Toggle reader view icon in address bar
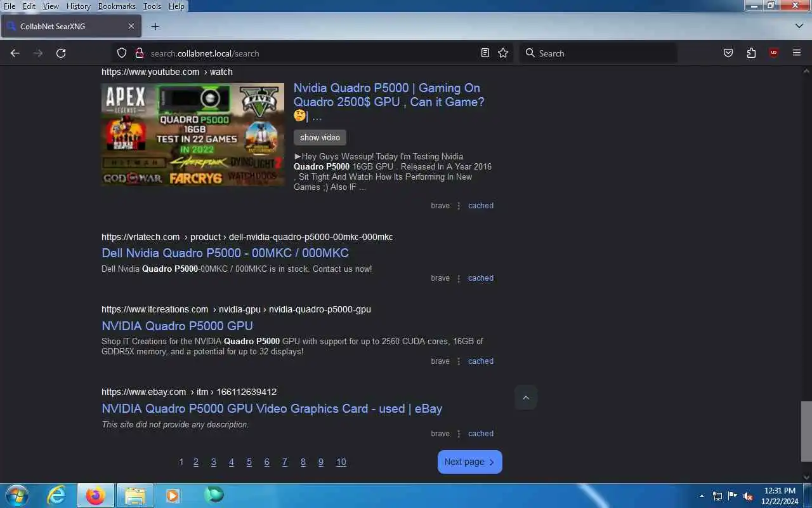The image size is (812, 508). tap(485, 53)
